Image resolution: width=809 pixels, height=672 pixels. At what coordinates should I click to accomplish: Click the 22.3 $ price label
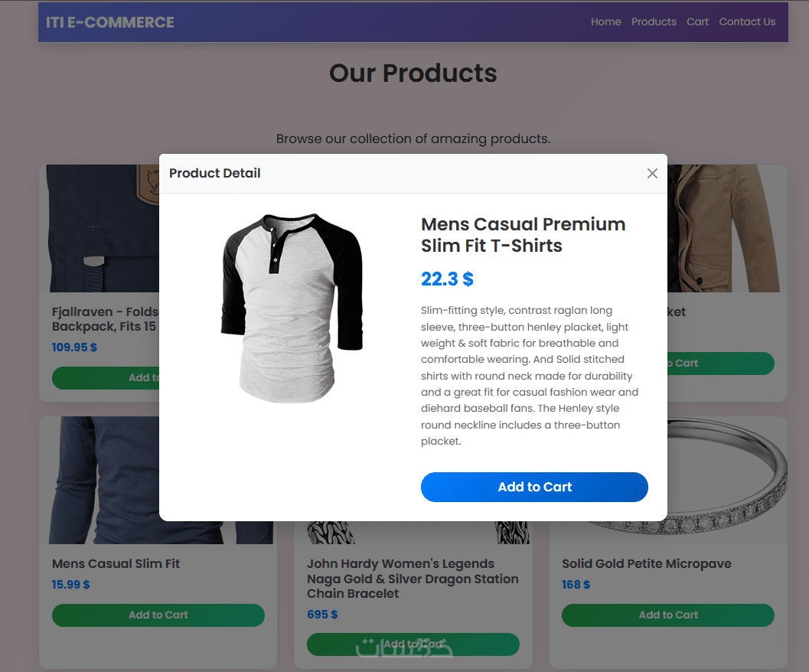click(447, 279)
